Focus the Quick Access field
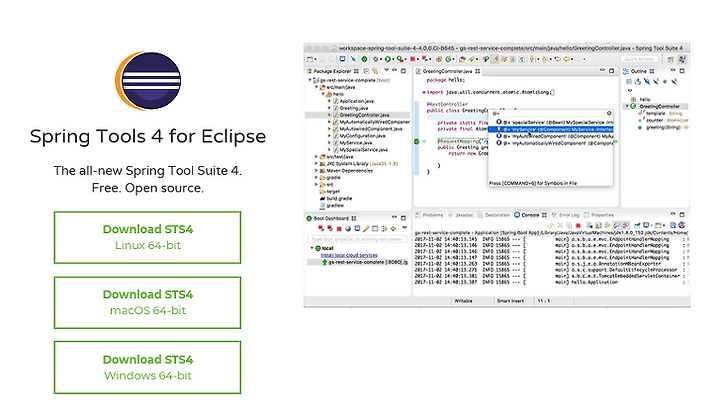 pos(639,59)
